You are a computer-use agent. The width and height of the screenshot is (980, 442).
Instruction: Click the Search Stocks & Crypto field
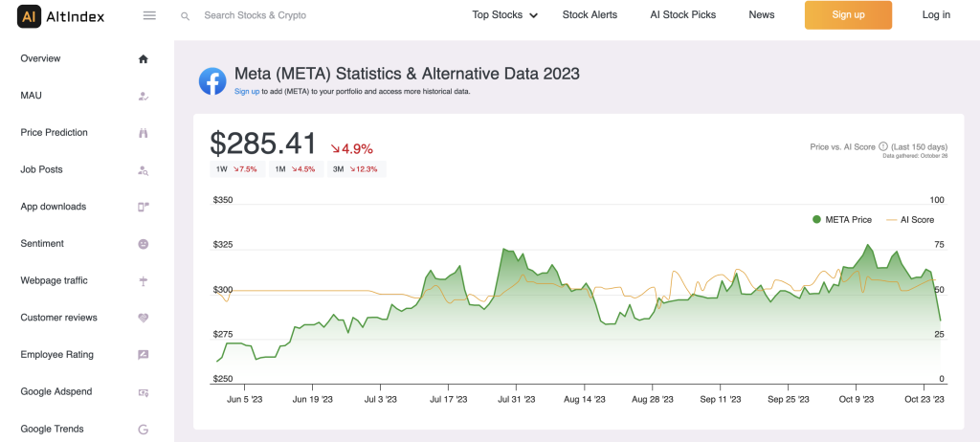255,15
